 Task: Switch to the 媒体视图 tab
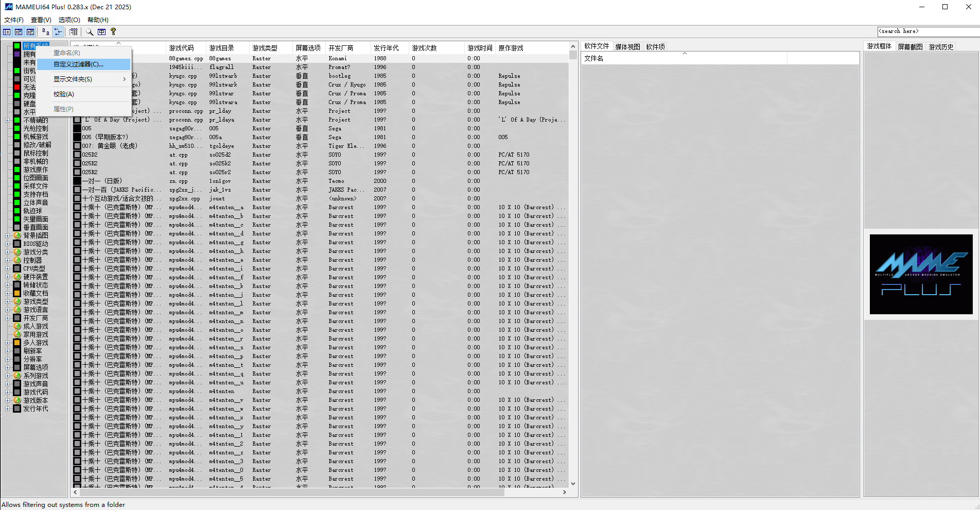click(x=627, y=46)
